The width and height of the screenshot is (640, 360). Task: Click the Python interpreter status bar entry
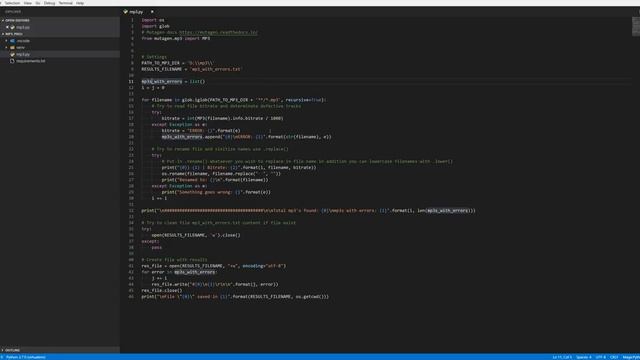tap(26, 357)
